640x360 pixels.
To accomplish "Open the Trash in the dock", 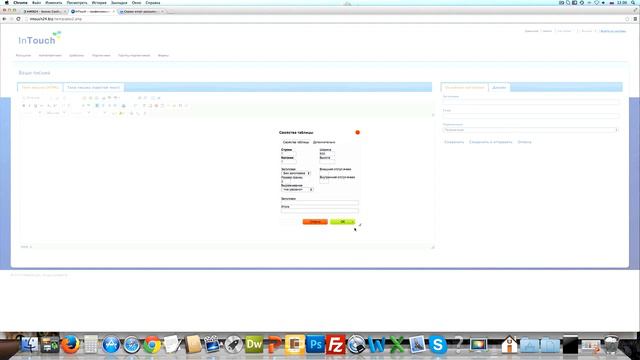I will [x=611, y=345].
